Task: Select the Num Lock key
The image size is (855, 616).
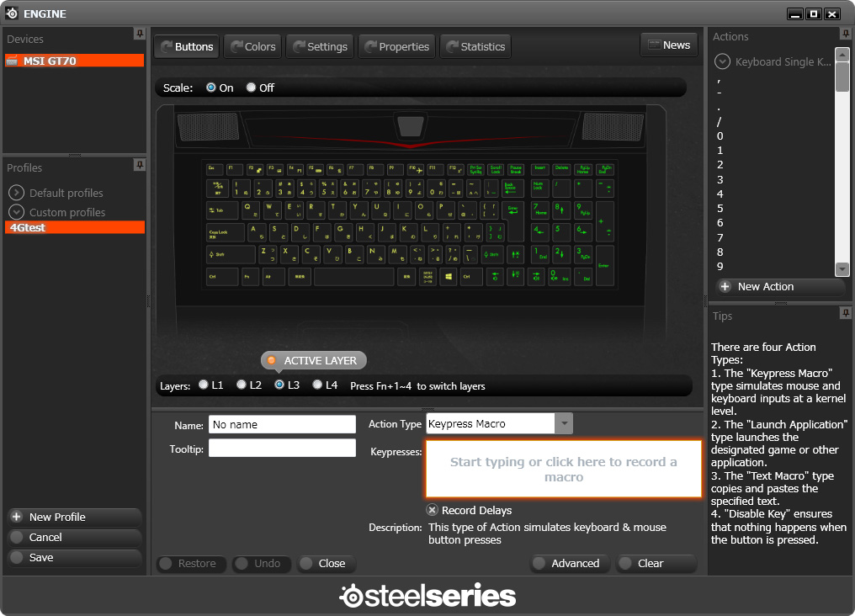Action: (539, 188)
